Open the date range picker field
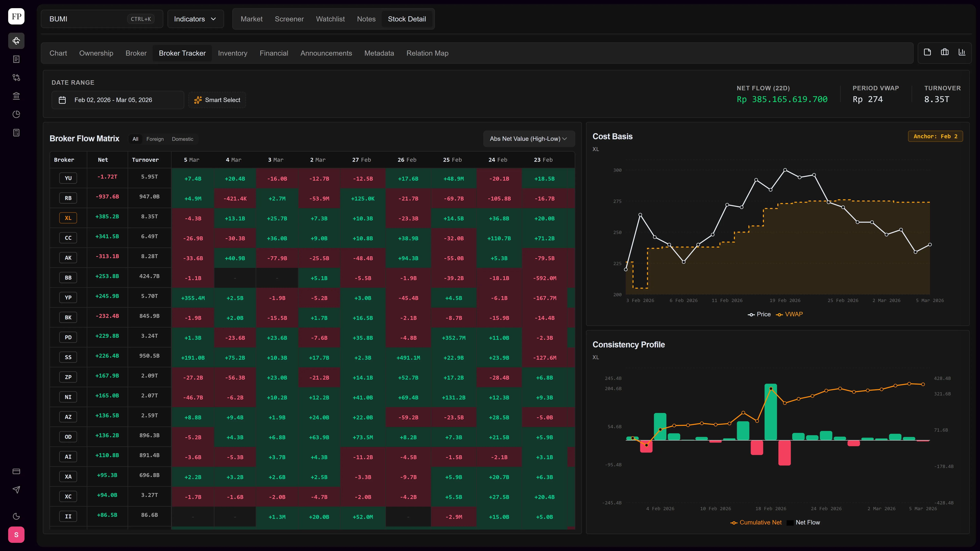This screenshot has width=980, height=551. point(118,100)
